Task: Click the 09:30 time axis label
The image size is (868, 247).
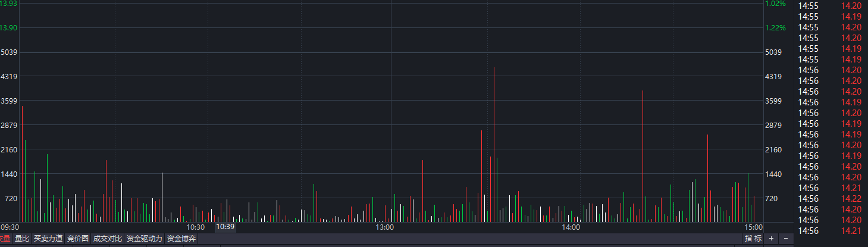Action: click(x=10, y=227)
